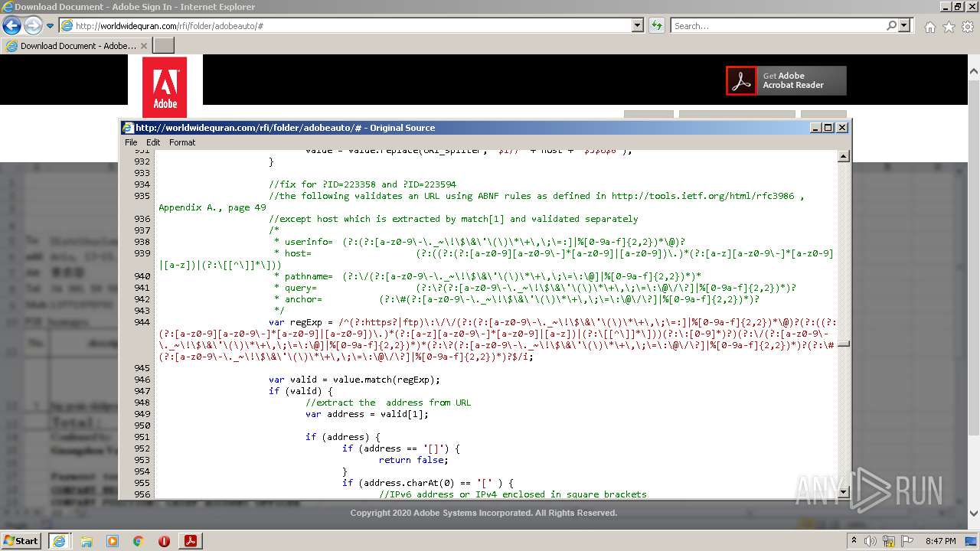The image size is (980, 551).
Task: Open the Favorites star icon
Action: pyautogui.click(x=949, y=27)
